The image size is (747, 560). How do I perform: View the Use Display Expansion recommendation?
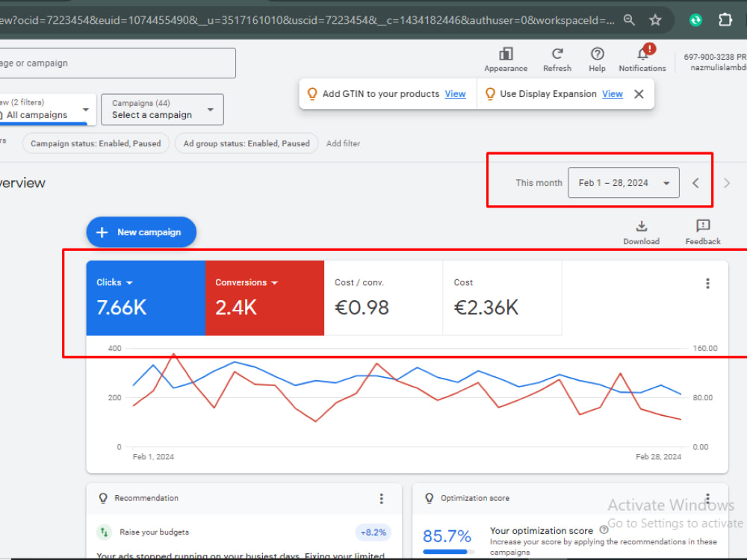[613, 94]
